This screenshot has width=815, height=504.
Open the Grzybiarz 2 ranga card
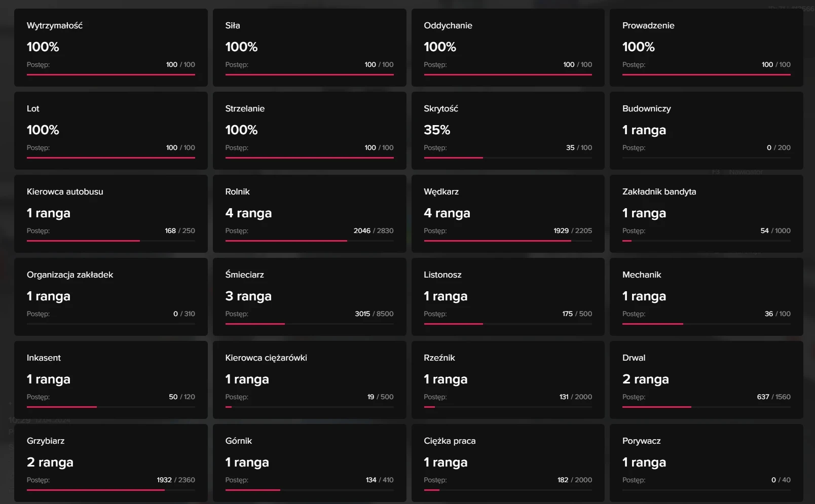(x=110, y=462)
